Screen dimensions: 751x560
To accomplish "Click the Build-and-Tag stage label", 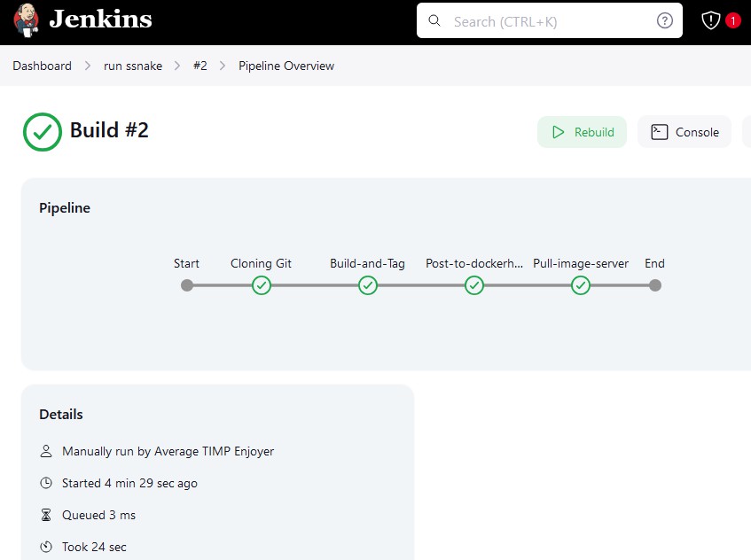I will (367, 263).
